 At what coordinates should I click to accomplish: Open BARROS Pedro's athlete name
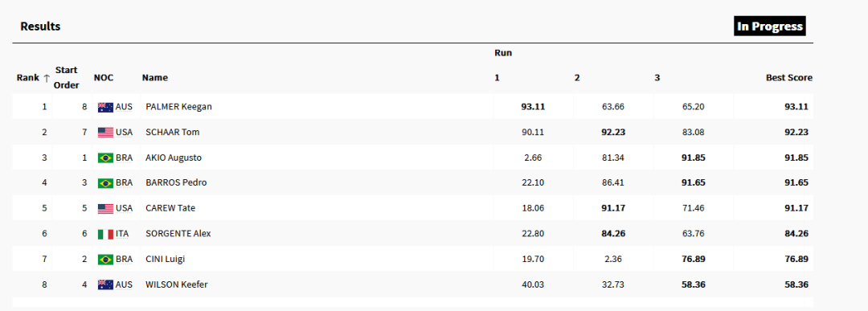click(177, 182)
